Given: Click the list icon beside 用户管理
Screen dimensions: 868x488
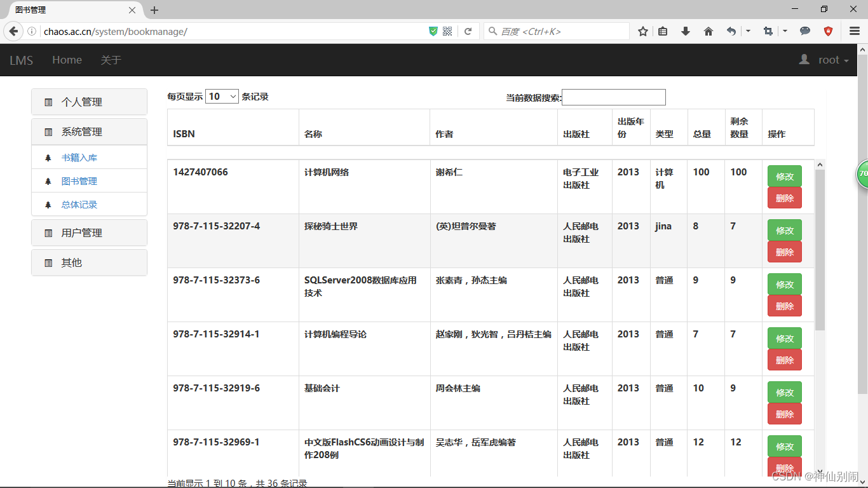Looking at the screenshot, I should coord(48,233).
